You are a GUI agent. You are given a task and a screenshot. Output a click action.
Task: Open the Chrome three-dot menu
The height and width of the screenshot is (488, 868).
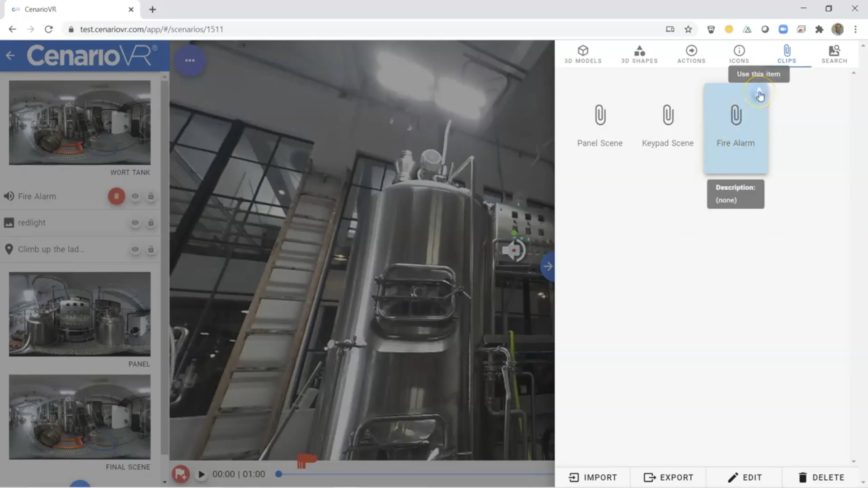coord(855,29)
